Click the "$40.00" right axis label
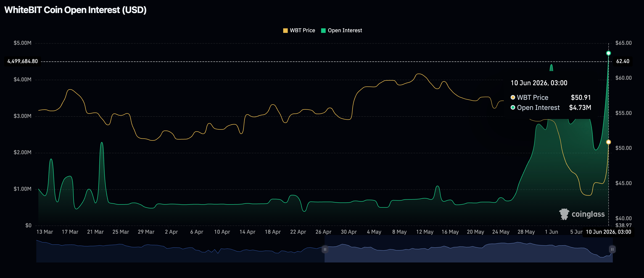 623,218
